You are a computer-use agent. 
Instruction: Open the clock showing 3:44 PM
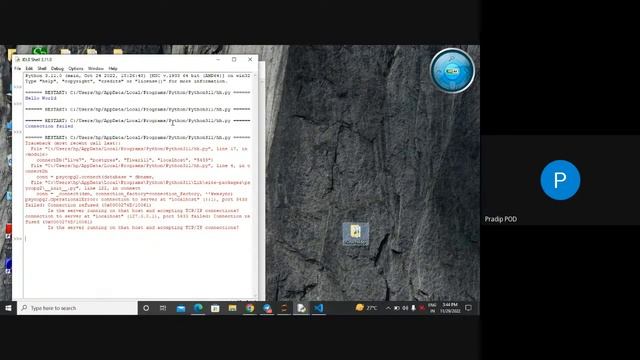(x=450, y=308)
